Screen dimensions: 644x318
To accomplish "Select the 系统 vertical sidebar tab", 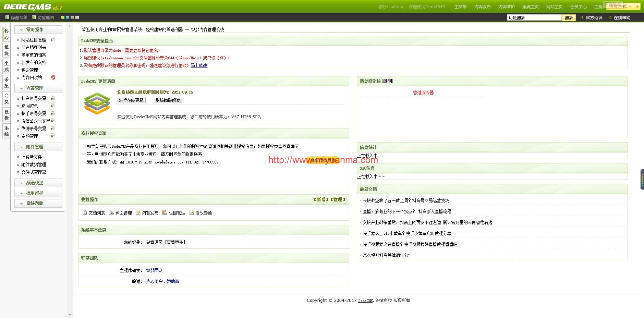I will 7,131.
